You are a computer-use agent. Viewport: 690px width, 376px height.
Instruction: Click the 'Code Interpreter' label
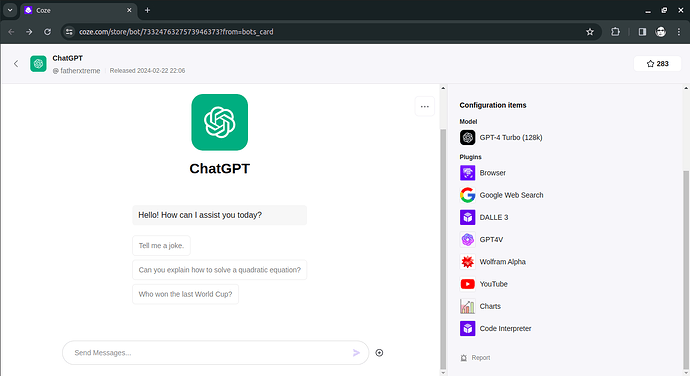[x=505, y=328]
